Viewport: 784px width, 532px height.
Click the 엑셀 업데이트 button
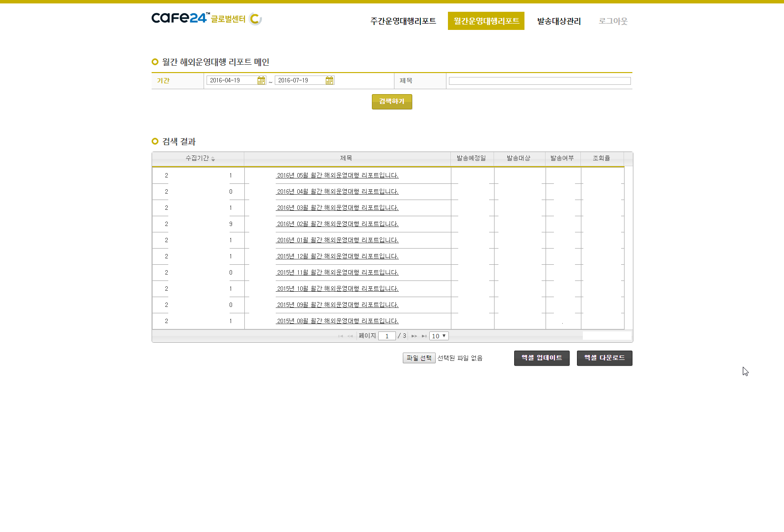pos(542,358)
